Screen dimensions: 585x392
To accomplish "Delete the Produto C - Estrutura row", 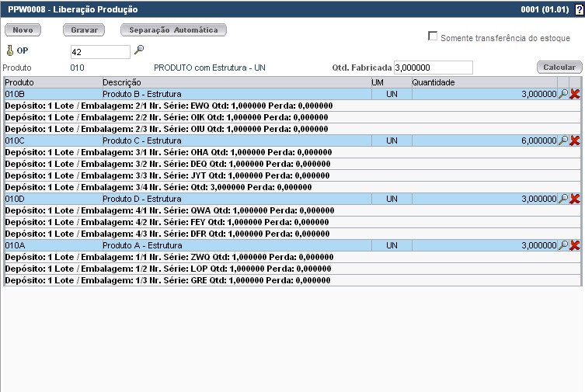I will click(x=575, y=140).
